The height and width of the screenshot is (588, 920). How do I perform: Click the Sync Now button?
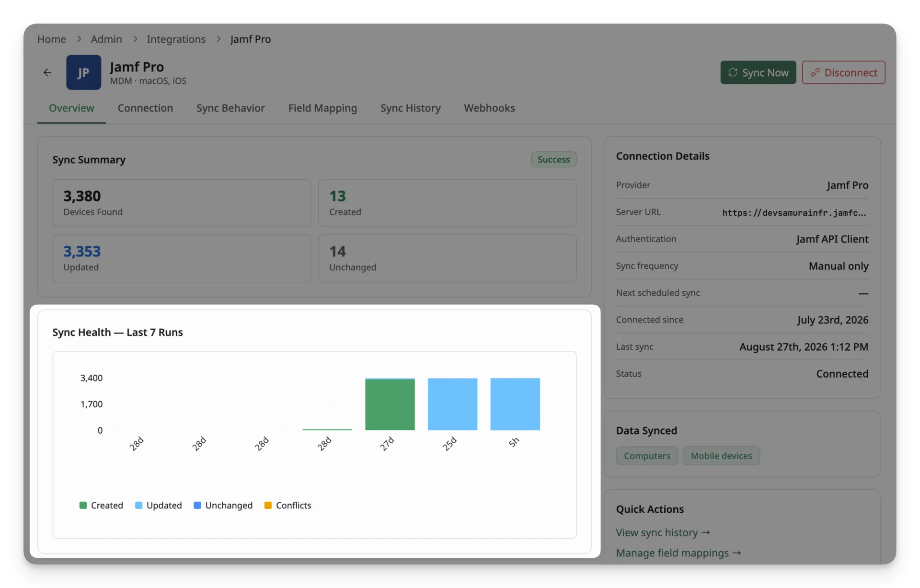(x=758, y=72)
